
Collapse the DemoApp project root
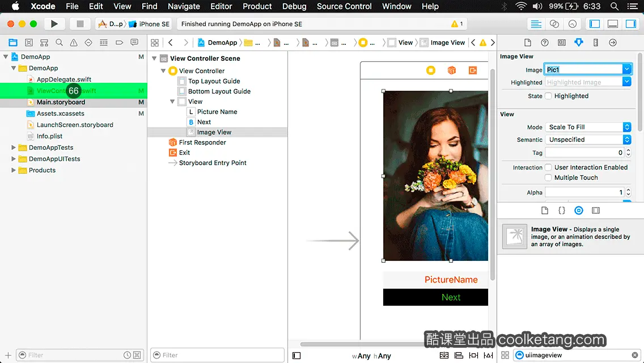point(6,57)
